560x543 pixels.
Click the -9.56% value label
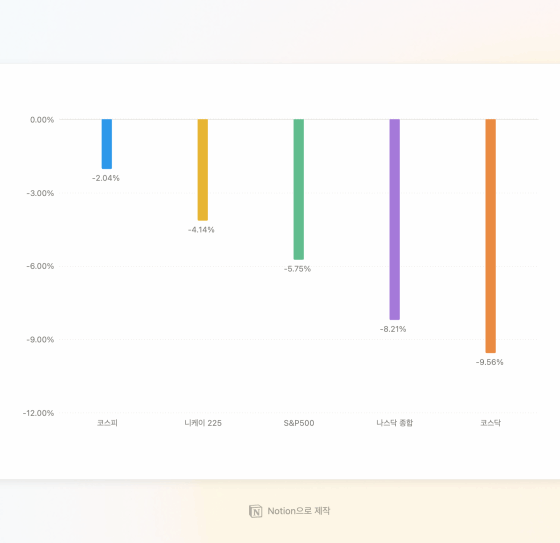point(489,362)
